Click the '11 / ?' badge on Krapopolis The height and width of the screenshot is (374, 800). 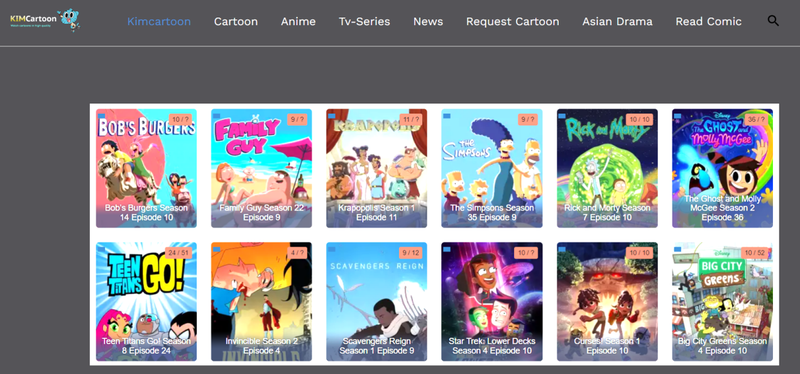click(411, 119)
